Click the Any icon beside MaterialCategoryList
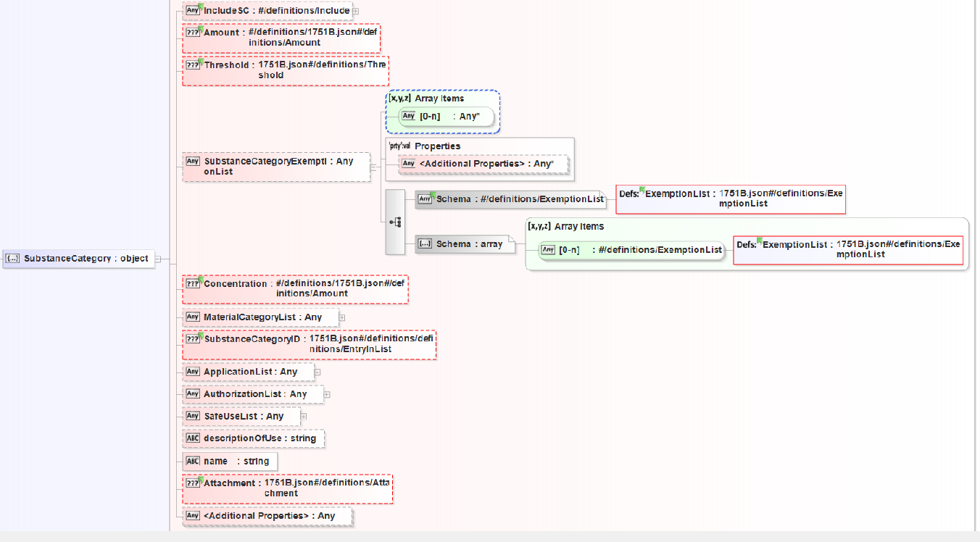Screen dimensions: 980x542 pos(193,317)
